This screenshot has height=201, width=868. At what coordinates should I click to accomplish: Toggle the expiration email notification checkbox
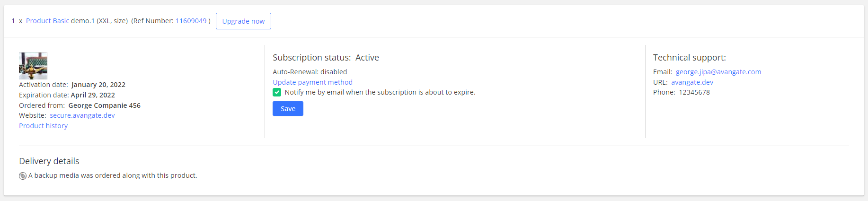[277, 92]
